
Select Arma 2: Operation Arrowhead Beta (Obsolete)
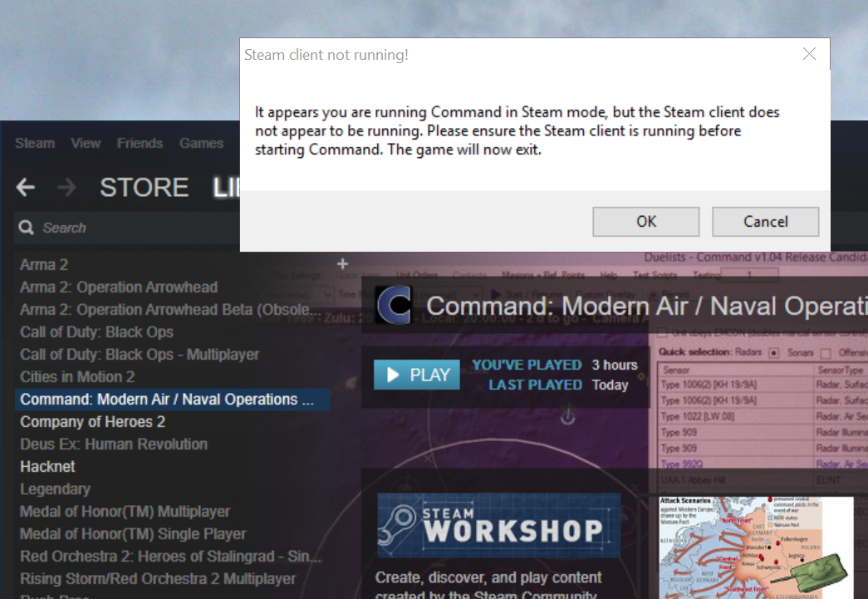pos(170,309)
